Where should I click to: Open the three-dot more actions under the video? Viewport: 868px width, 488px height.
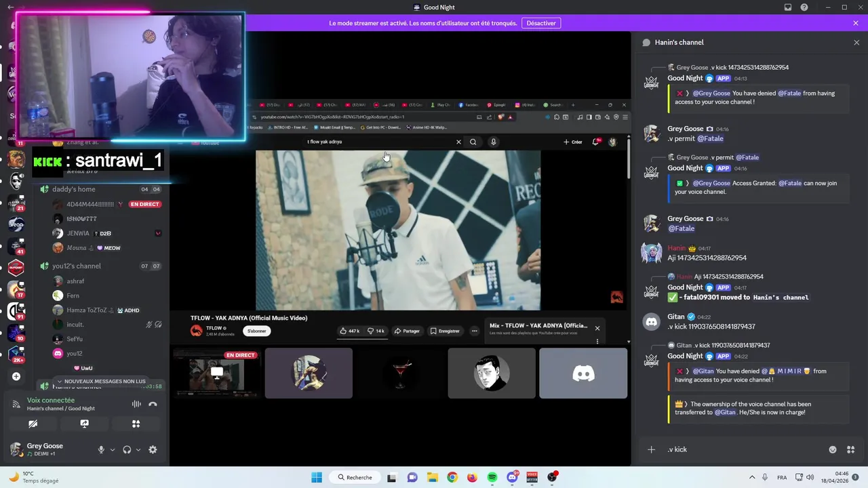[x=474, y=331]
